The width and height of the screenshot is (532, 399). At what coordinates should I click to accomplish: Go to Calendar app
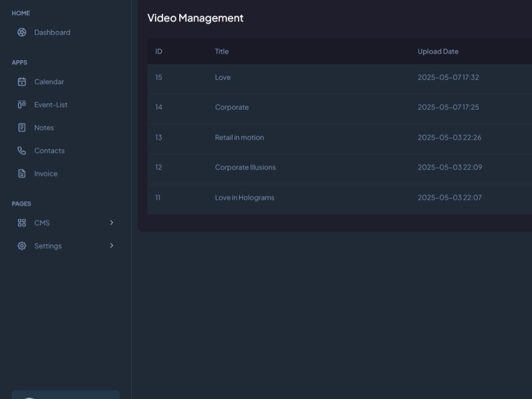tap(49, 82)
